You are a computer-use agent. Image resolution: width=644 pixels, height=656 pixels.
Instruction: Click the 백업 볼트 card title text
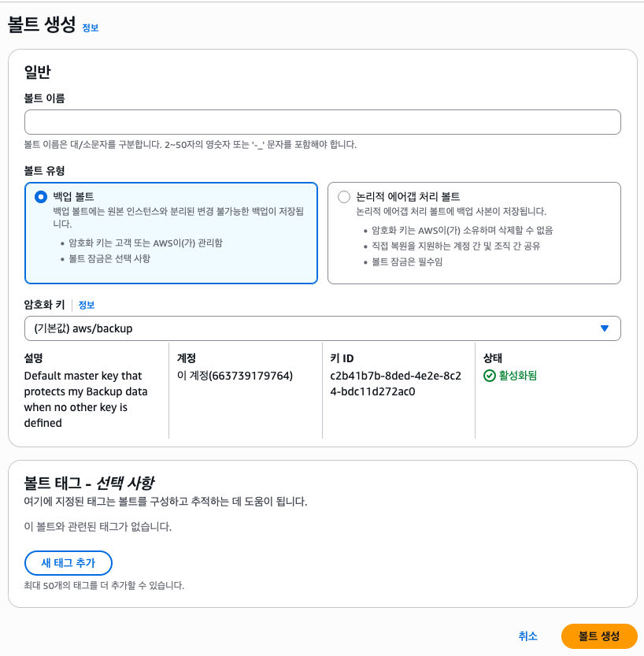73,197
